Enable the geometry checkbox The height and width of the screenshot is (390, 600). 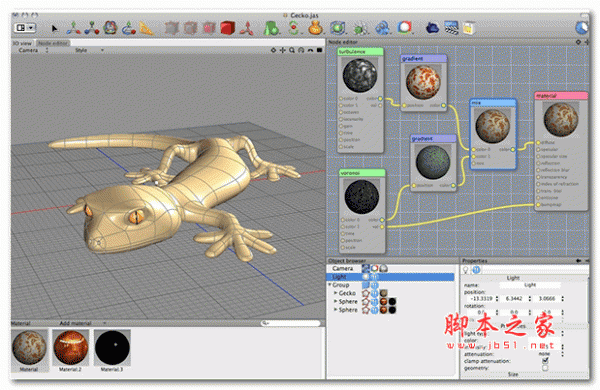[x=545, y=368]
